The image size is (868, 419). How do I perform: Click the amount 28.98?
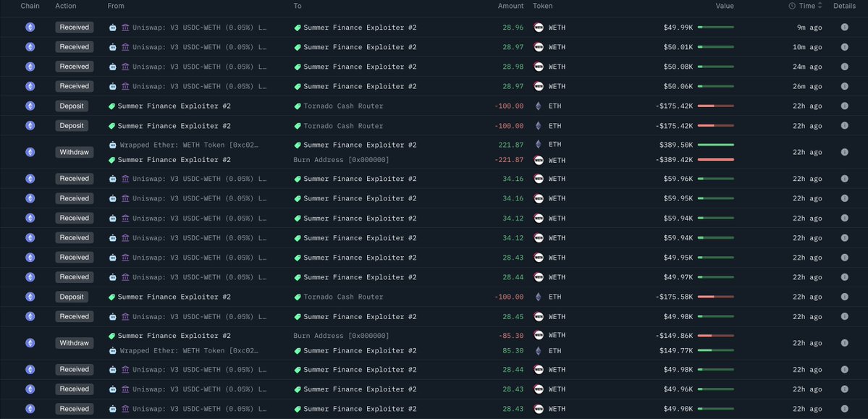coord(513,67)
